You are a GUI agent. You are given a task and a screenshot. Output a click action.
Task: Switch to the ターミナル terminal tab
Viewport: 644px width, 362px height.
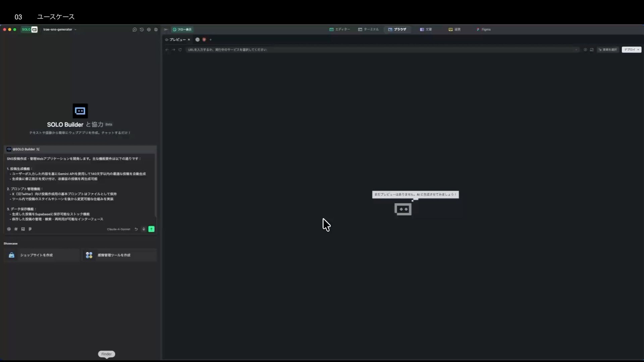tap(368, 29)
